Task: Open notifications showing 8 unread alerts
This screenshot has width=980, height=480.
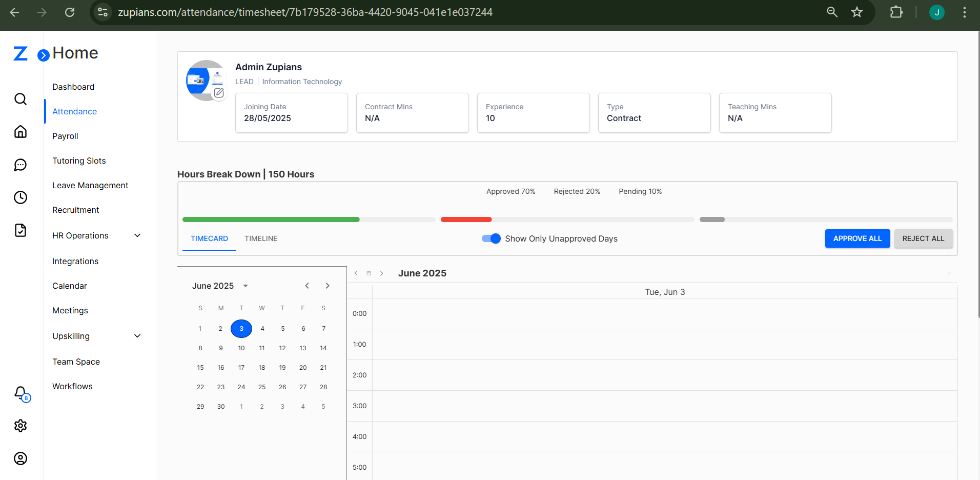Action: click(x=20, y=393)
